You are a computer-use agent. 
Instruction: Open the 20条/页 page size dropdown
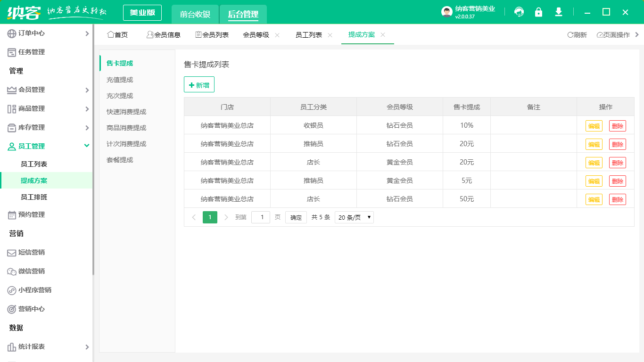354,217
